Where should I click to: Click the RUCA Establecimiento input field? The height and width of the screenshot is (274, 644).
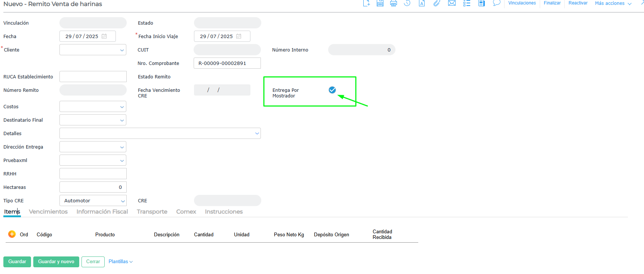[93, 77]
